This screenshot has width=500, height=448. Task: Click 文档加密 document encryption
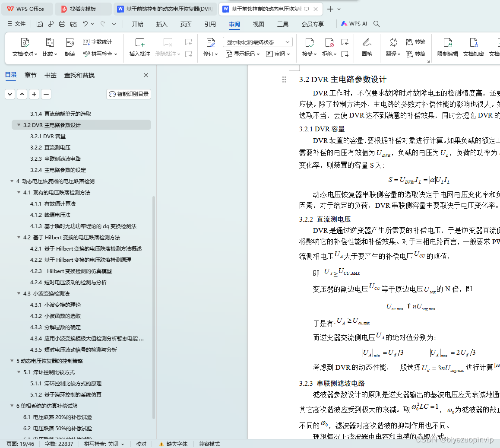coord(474,47)
